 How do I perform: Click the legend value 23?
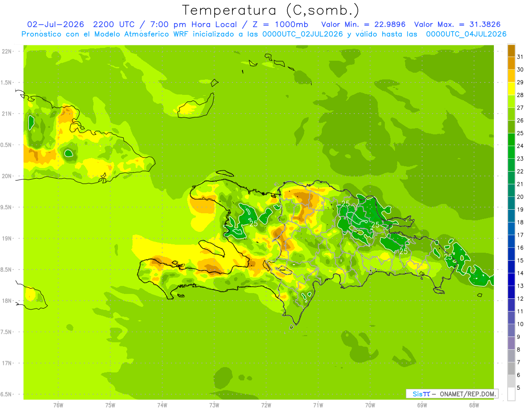pyautogui.click(x=520, y=159)
